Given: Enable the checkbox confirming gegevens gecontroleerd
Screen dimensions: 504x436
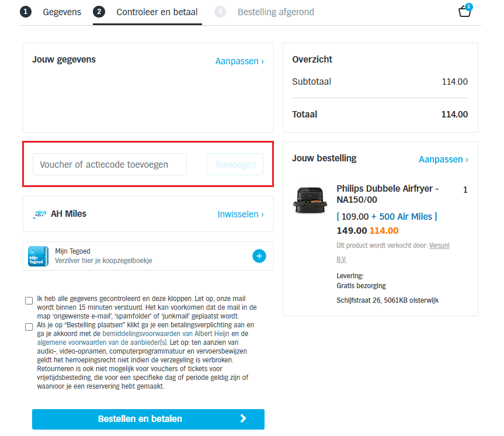Looking at the screenshot, I should click(x=29, y=300).
